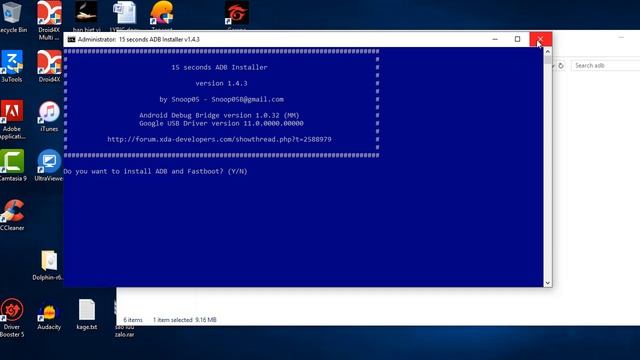Image resolution: width=640 pixels, height=360 pixels.
Task: Launch the Droid4X desktop shortcut
Action: click(x=49, y=67)
